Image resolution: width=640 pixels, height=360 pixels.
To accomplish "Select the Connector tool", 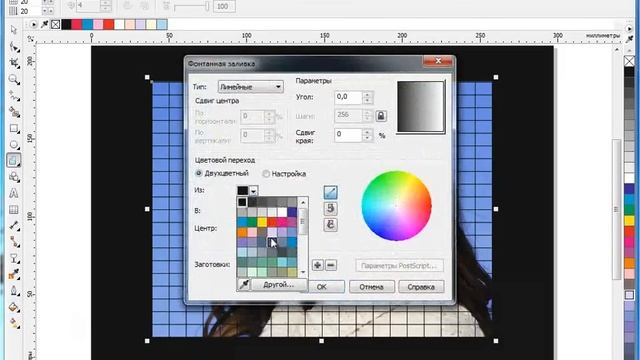I will 14,242.
